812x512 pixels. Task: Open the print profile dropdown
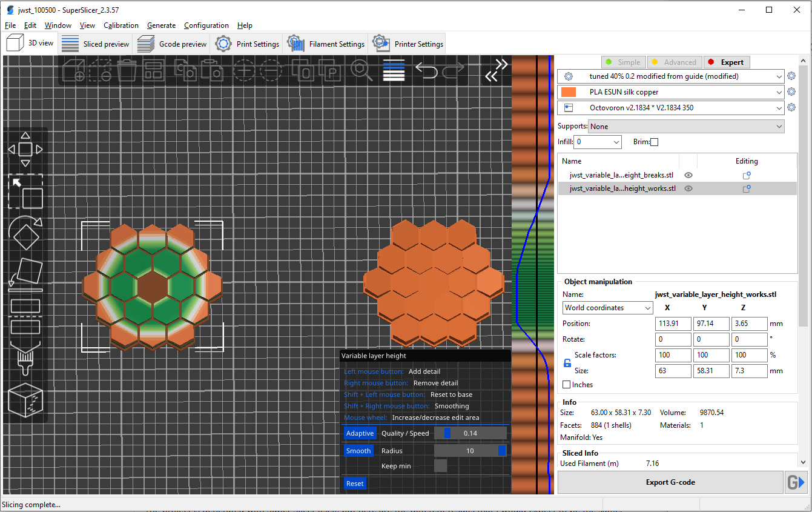click(x=671, y=76)
